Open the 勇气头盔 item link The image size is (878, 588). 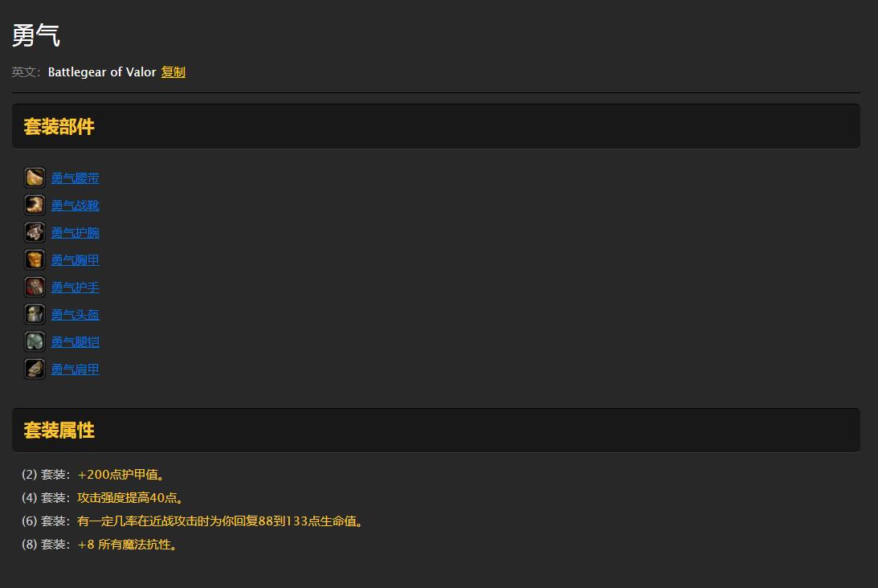click(x=75, y=315)
